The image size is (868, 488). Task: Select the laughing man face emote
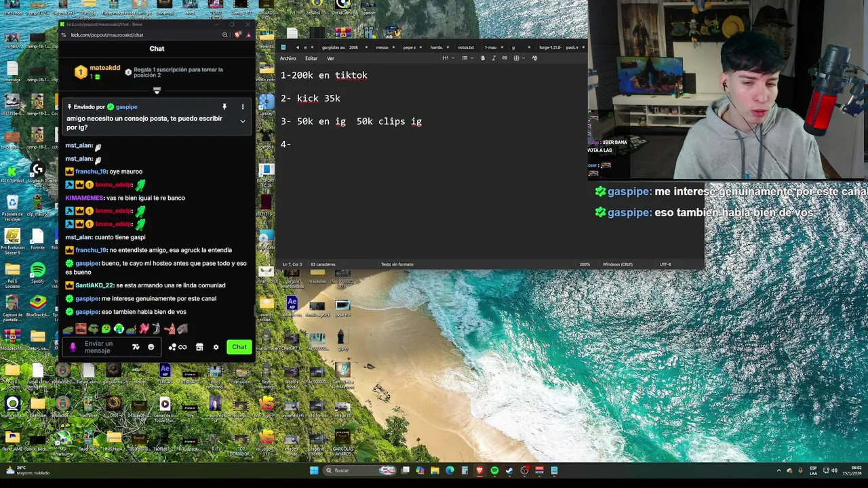pyautogui.click(x=81, y=329)
